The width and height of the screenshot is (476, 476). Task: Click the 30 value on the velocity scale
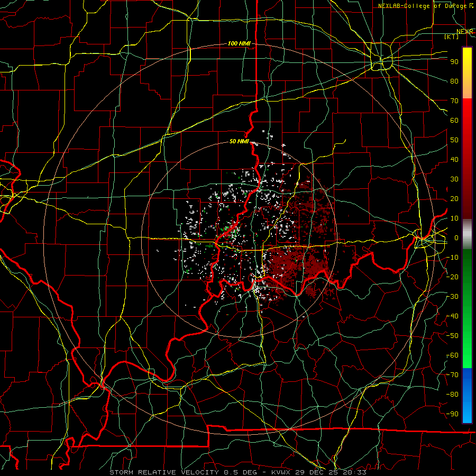click(x=454, y=179)
